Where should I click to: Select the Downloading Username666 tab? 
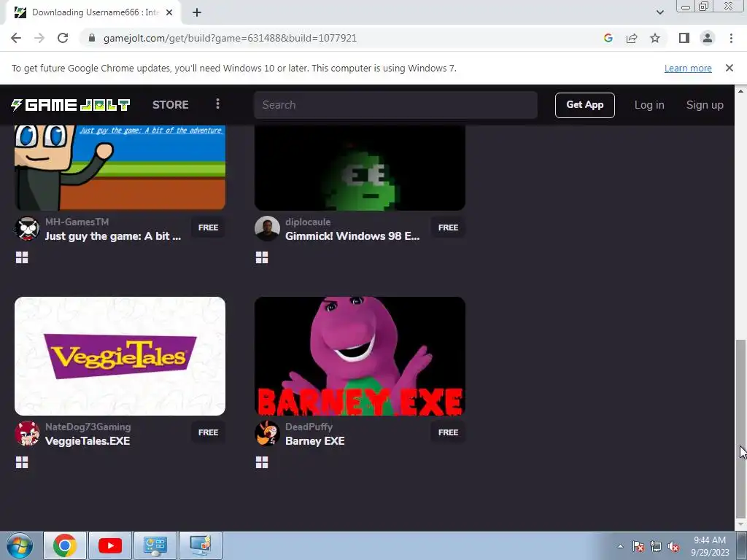coord(93,12)
